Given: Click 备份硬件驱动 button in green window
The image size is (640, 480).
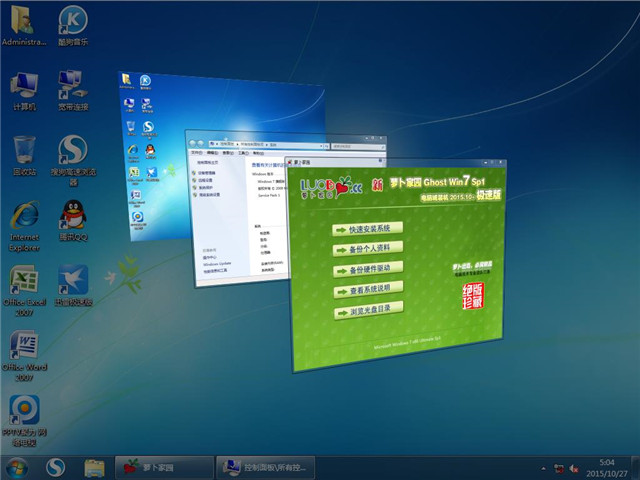Looking at the screenshot, I should coord(369,269).
